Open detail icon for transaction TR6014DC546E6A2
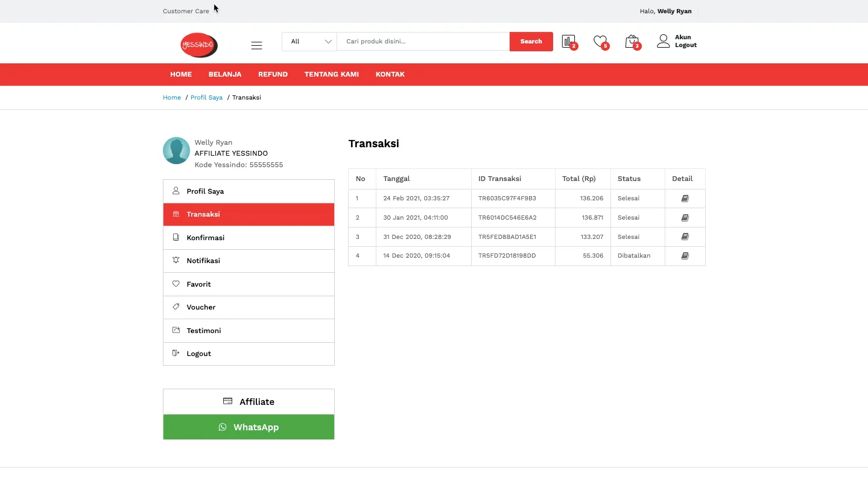 click(685, 218)
